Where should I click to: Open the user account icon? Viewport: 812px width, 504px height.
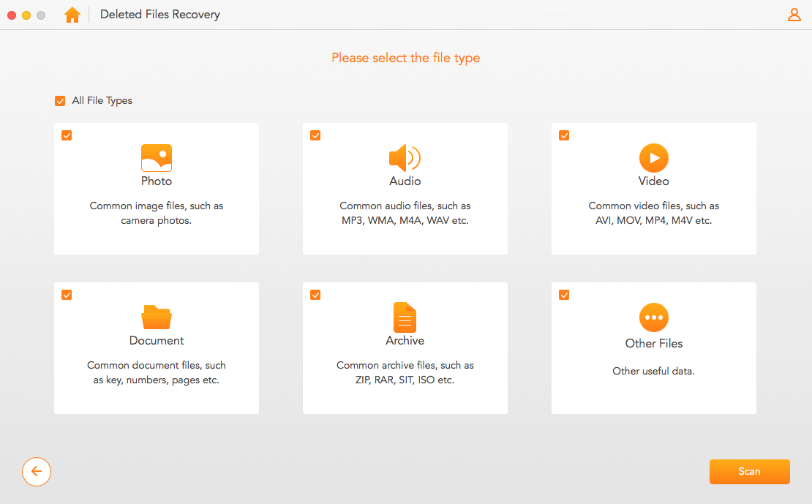click(794, 15)
